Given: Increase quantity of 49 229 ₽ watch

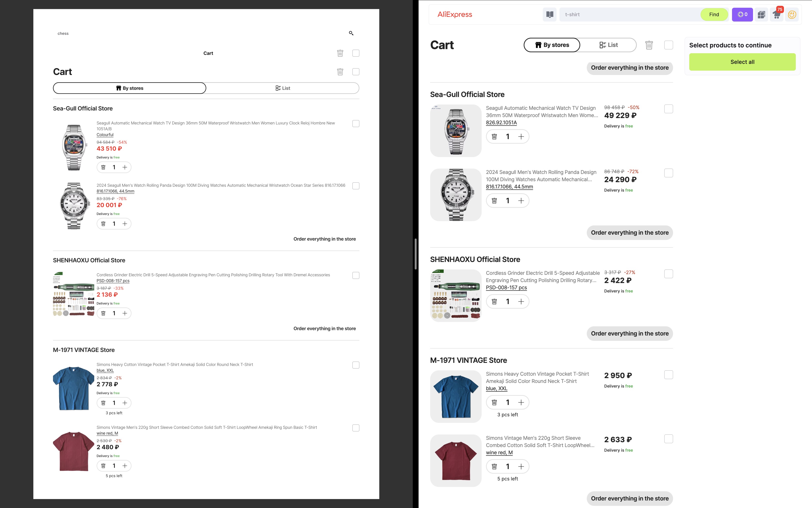Looking at the screenshot, I should pyautogui.click(x=521, y=136).
